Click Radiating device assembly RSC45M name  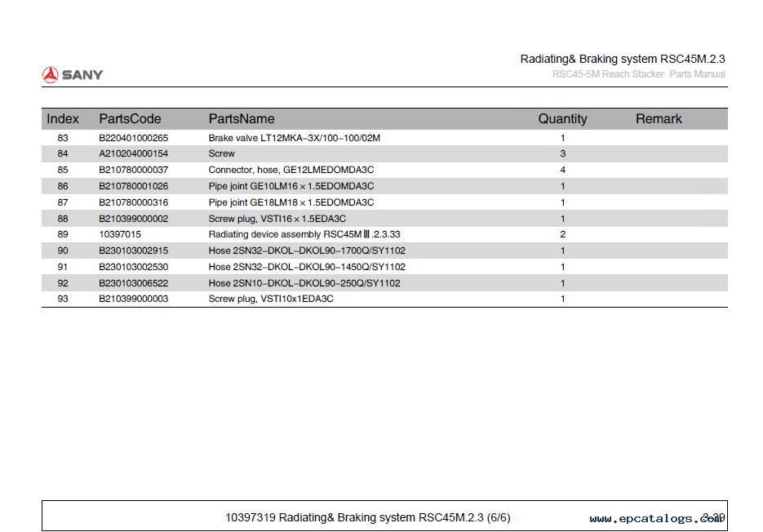(x=304, y=234)
